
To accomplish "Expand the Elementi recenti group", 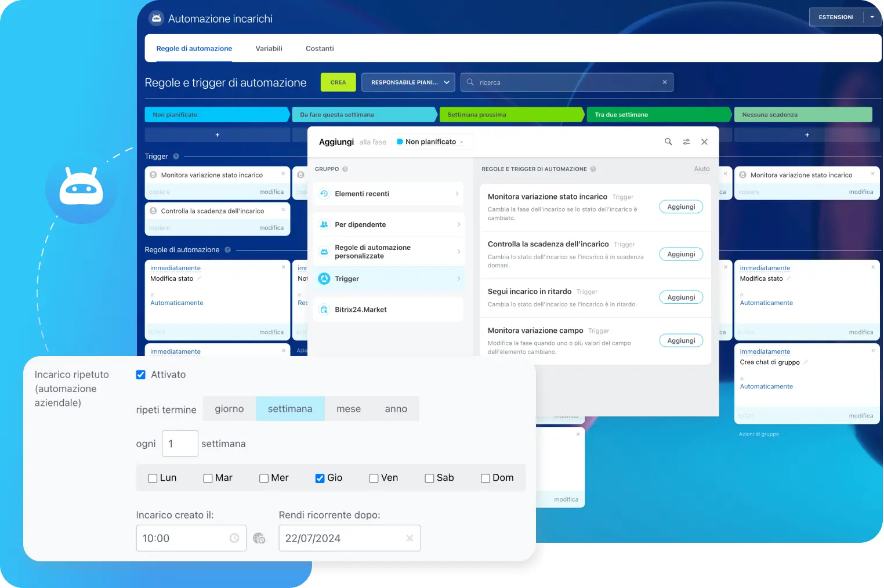I will click(457, 194).
